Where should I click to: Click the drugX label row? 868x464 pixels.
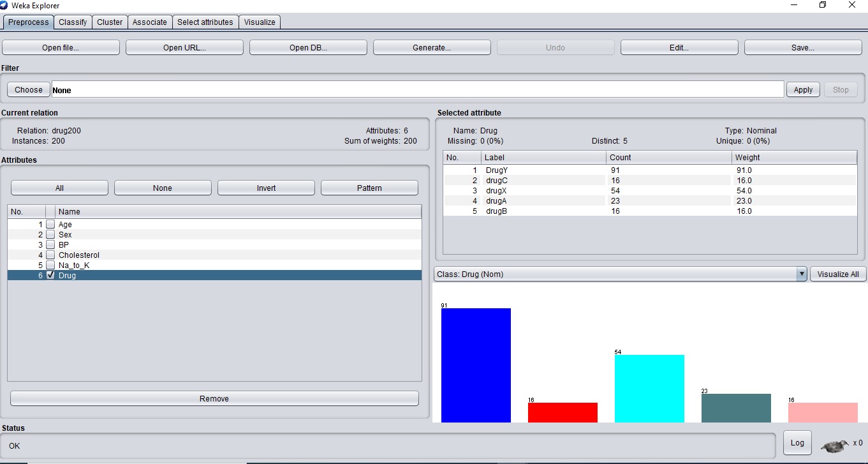point(650,191)
